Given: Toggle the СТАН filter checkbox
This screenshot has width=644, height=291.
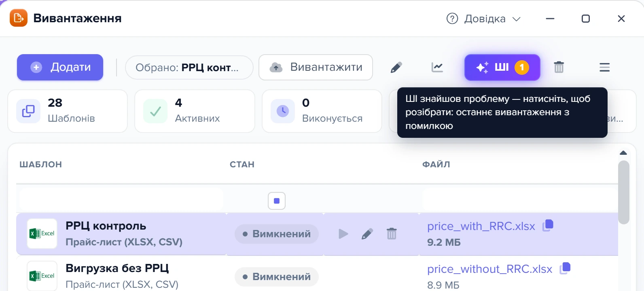Looking at the screenshot, I should (x=277, y=201).
